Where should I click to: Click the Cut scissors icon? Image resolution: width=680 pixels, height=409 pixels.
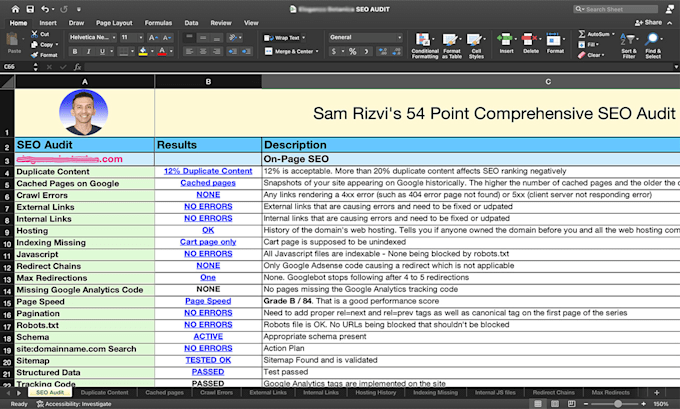(x=35, y=34)
